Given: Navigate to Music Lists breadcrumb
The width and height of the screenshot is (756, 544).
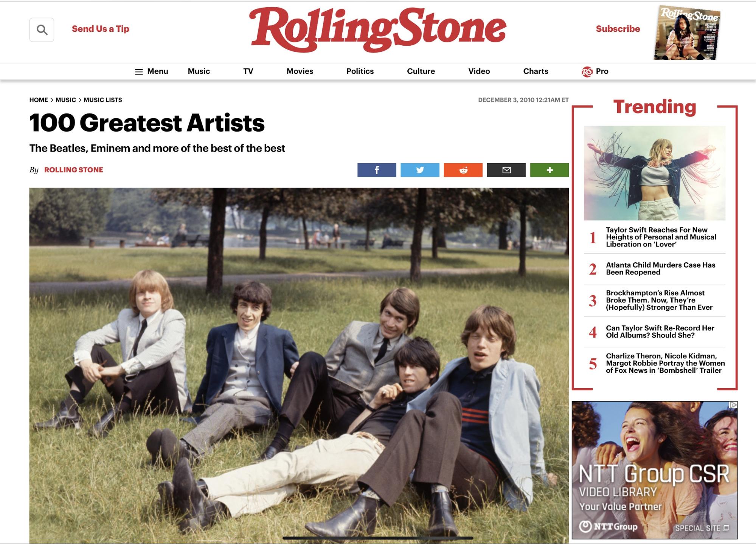Looking at the screenshot, I should (x=103, y=100).
